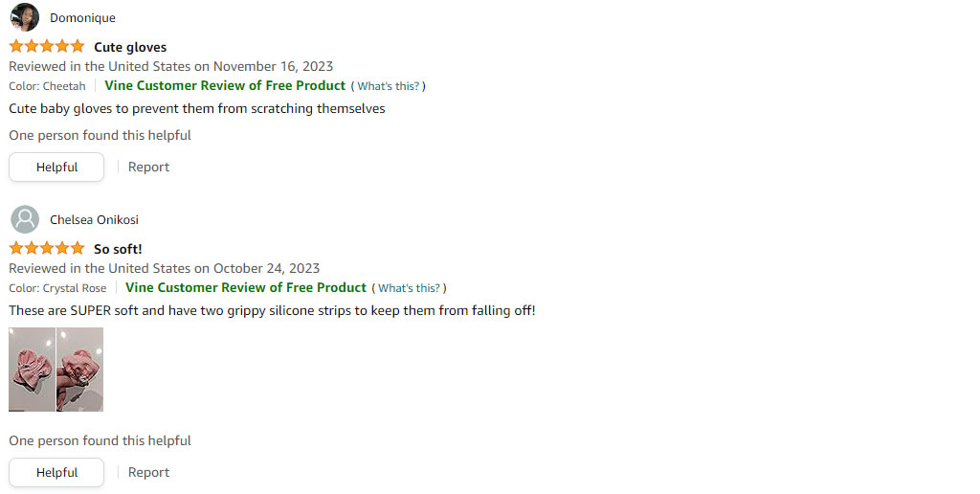980x494 pixels.
Task: Click the five-star rating on Domonique's review
Action: click(47, 47)
